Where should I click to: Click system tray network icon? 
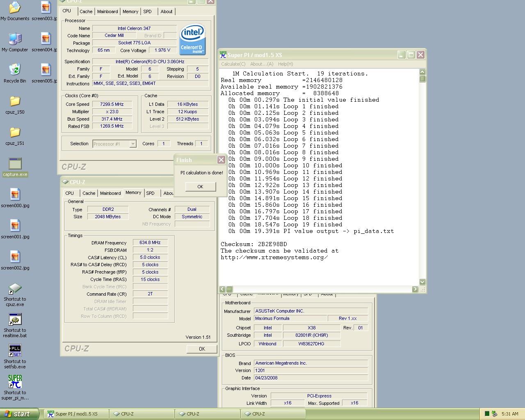495,414
